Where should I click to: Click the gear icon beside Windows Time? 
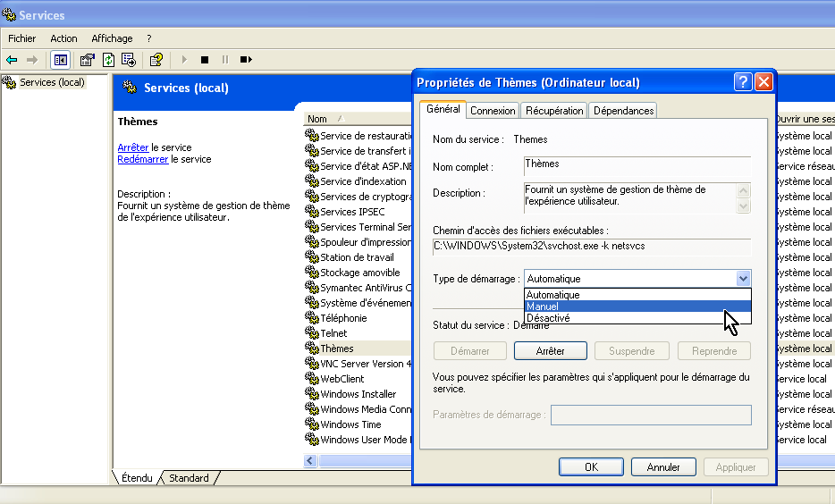tap(311, 424)
